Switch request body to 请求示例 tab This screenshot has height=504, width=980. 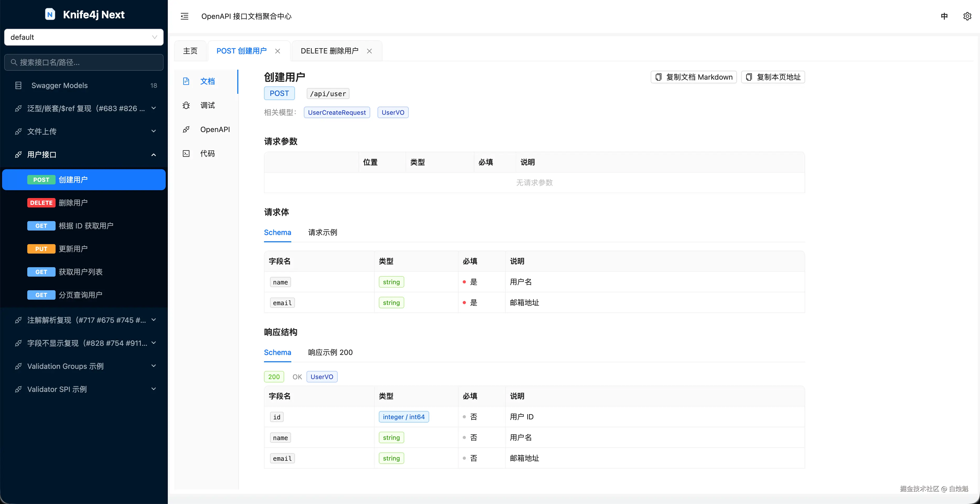coord(323,232)
